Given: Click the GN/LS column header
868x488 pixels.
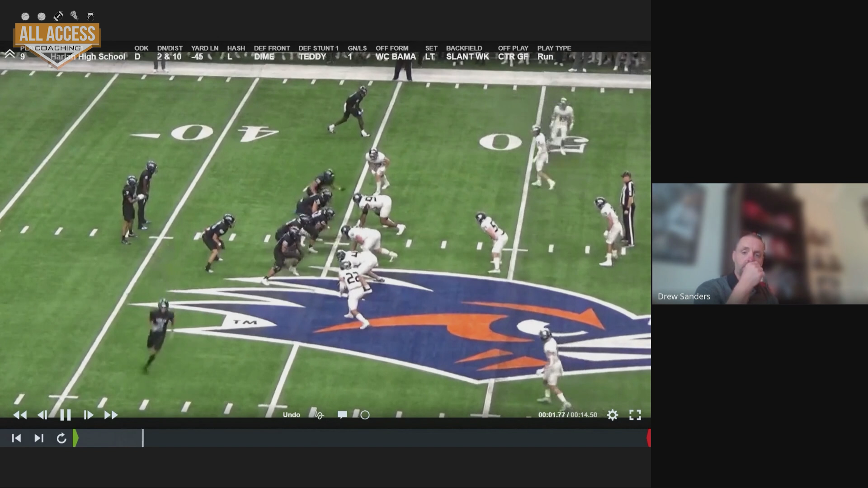Looking at the screenshot, I should point(357,48).
